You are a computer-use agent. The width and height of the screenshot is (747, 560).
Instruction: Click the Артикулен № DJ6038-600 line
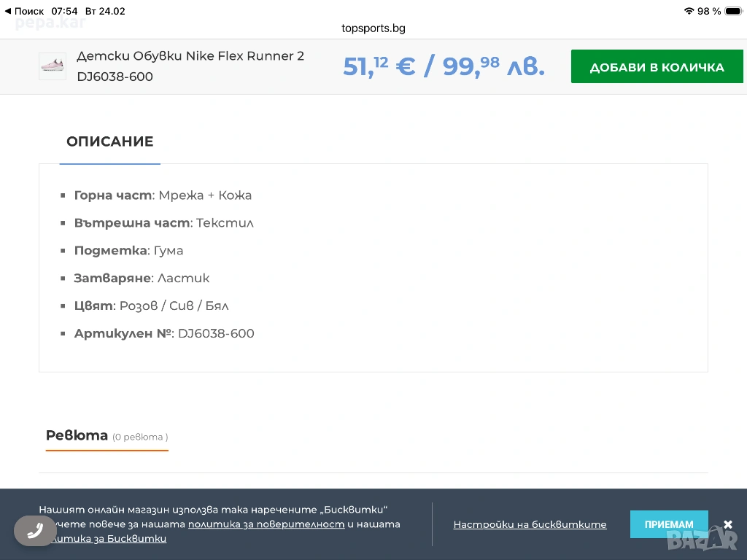click(x=164, y=333)
